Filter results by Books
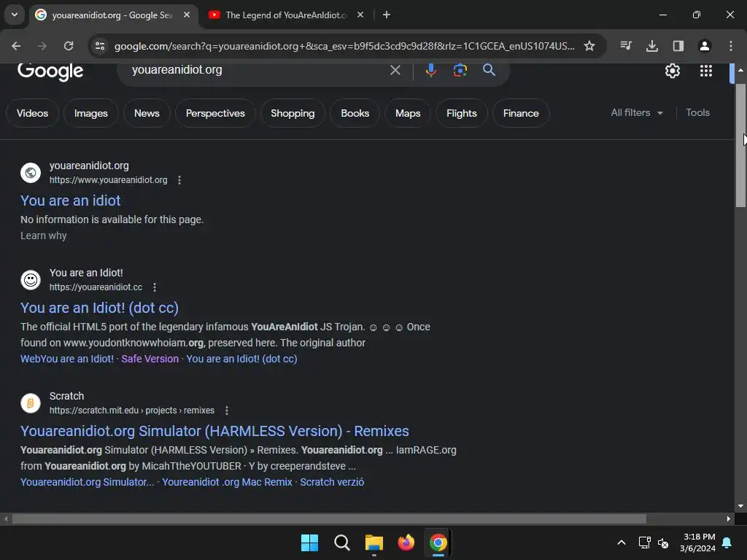Viewport: 747px width, 560px height. [355, 113]
